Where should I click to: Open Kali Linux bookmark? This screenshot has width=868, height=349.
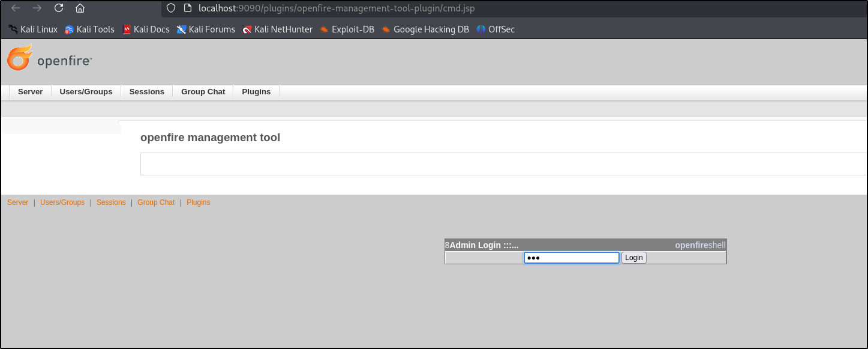tap(33, 29)
